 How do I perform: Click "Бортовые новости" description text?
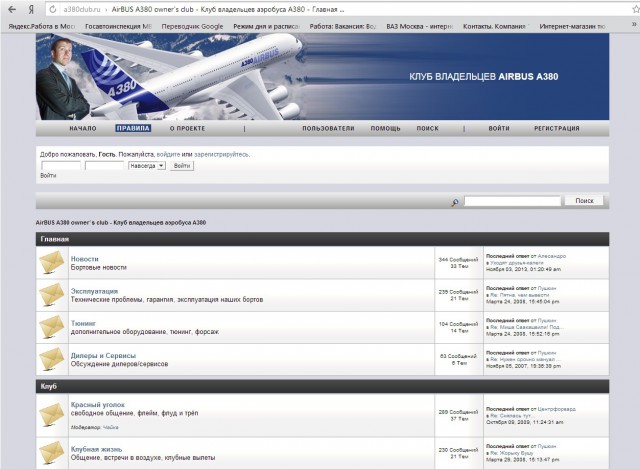(99, 267)
